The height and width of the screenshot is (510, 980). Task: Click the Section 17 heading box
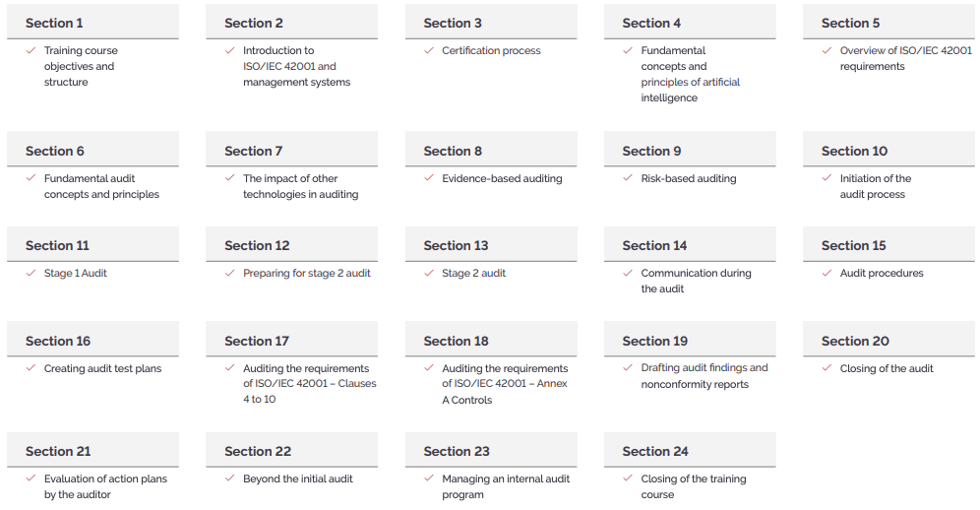(292, 340)
